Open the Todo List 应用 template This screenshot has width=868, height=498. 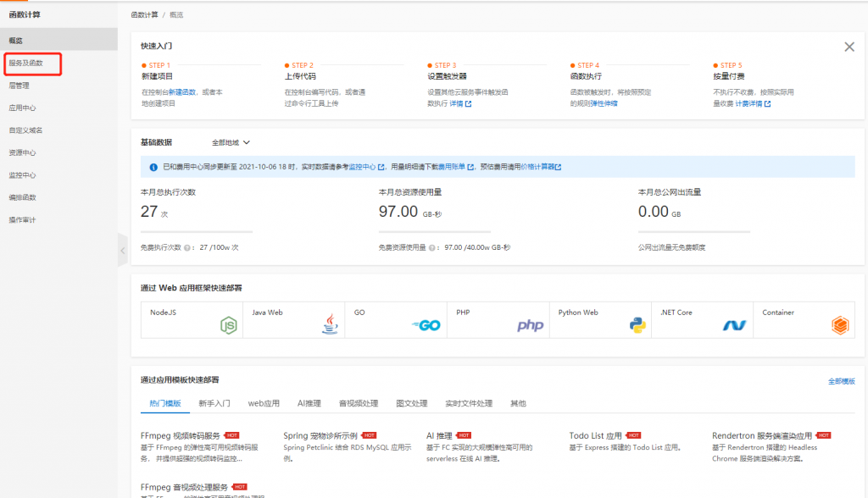[596, 436]
